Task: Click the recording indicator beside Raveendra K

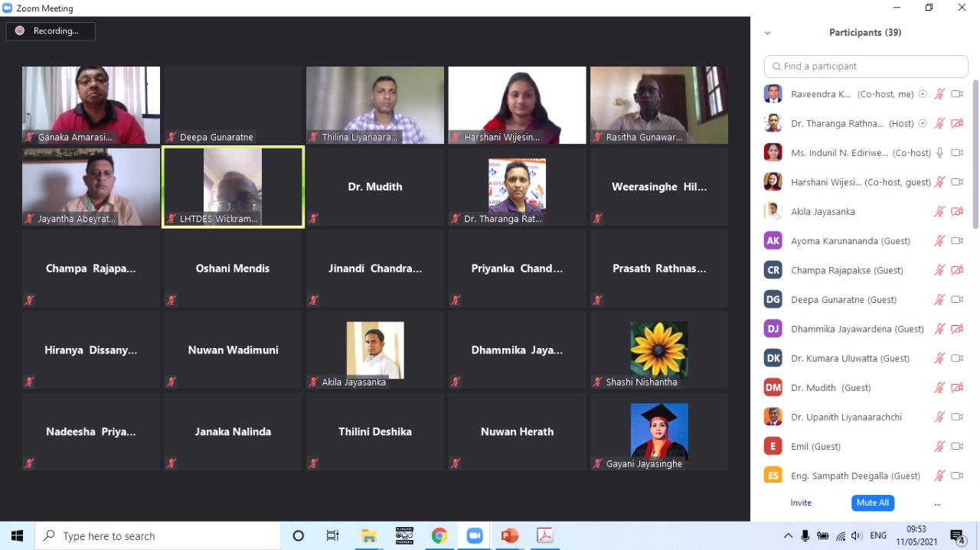Action: (923, 94)
